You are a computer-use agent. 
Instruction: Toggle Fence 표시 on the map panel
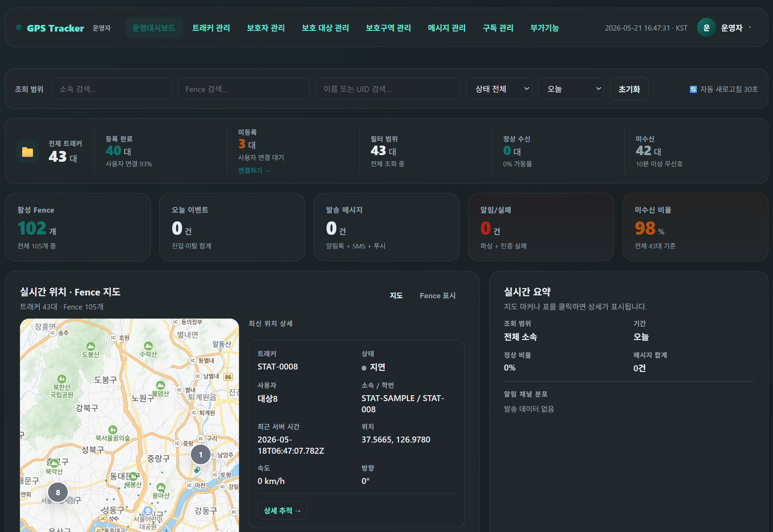pos(438,295)
